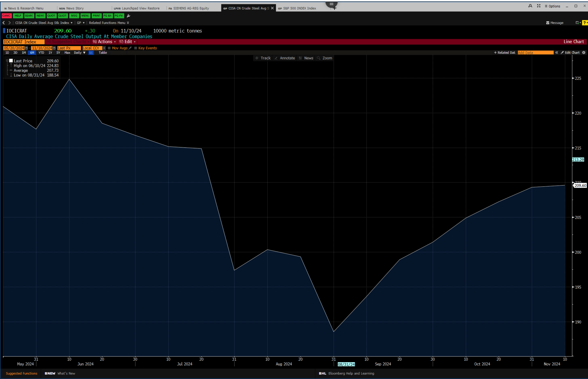Expand the Related Functions Menu
The width and height of the screenshot is (588, 379).
tap(109, 23)
